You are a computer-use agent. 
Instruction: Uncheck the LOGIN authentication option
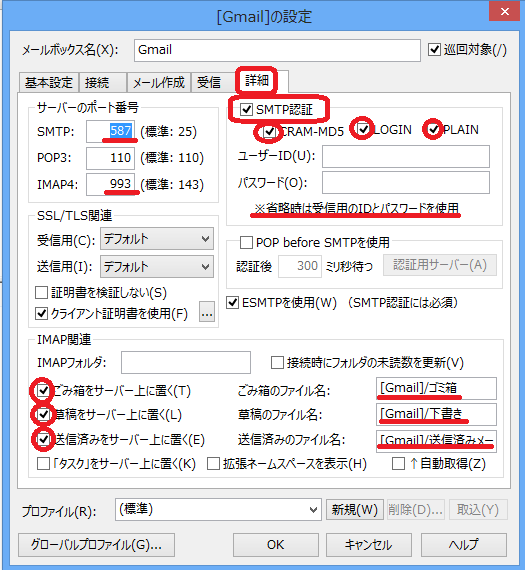tap(363, 129)
